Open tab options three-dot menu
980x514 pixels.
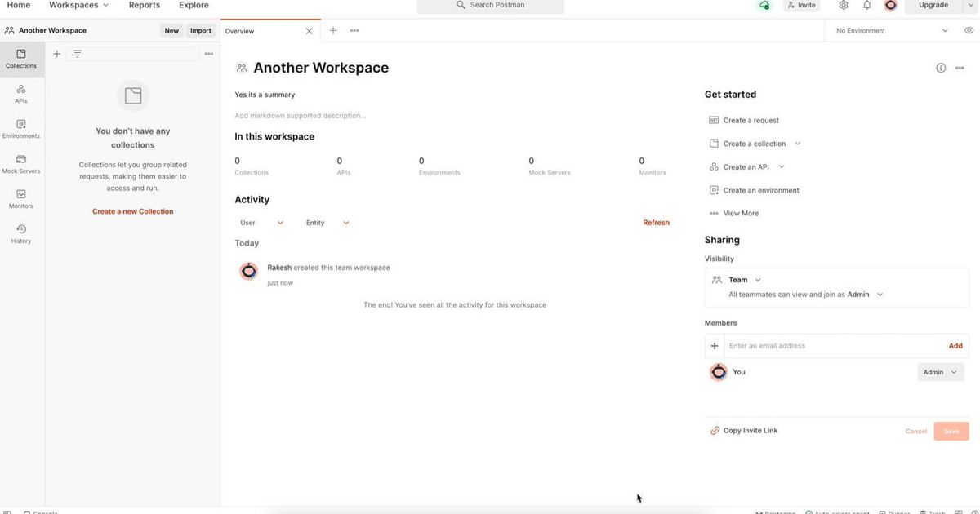point(354,31)
